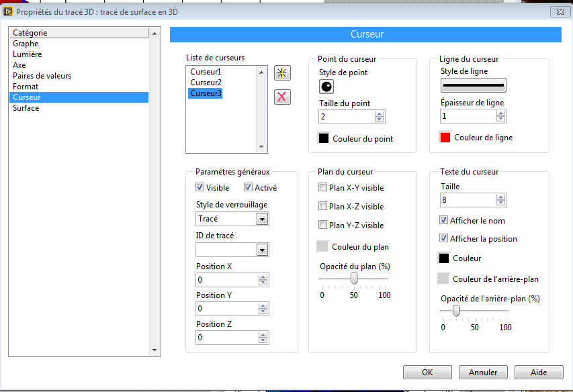Increase the Position Y value
Viewport: 573px width, 392px height.
pyautogui.click(x=263, y=306)
